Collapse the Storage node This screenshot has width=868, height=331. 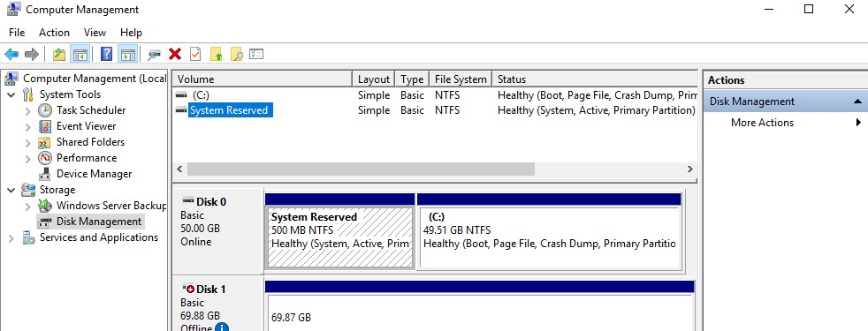point(11,191)
